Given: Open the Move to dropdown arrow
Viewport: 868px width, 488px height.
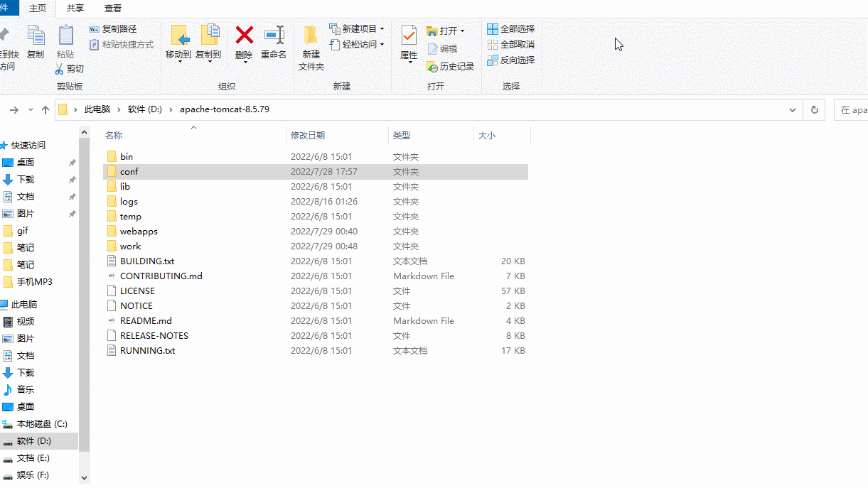Looking at the screenshot, I should (x=178, y=63).
